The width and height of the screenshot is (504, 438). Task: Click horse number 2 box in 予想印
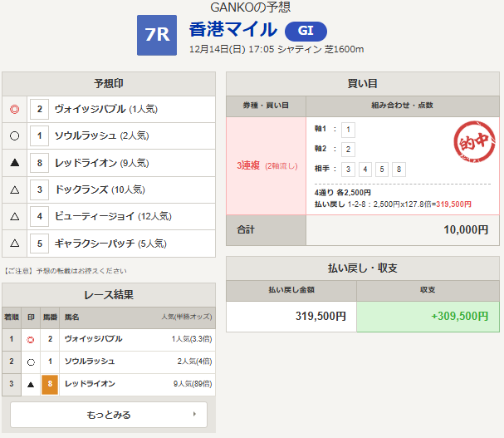39,109
